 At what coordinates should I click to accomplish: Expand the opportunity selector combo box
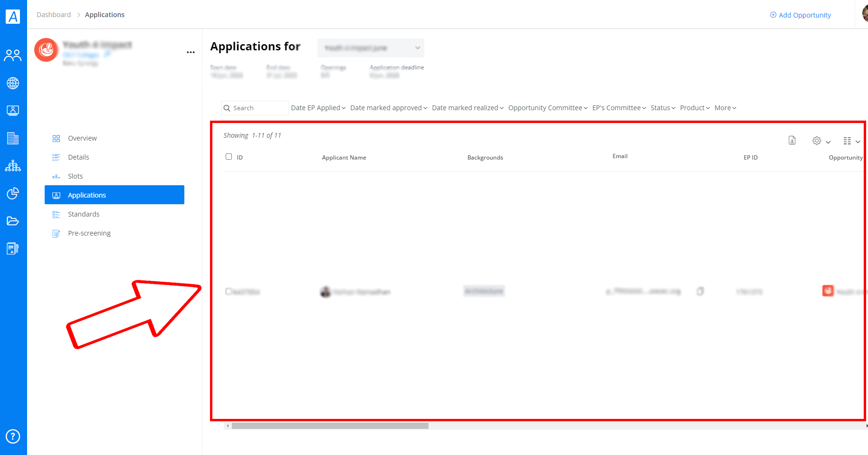[371, 48]
